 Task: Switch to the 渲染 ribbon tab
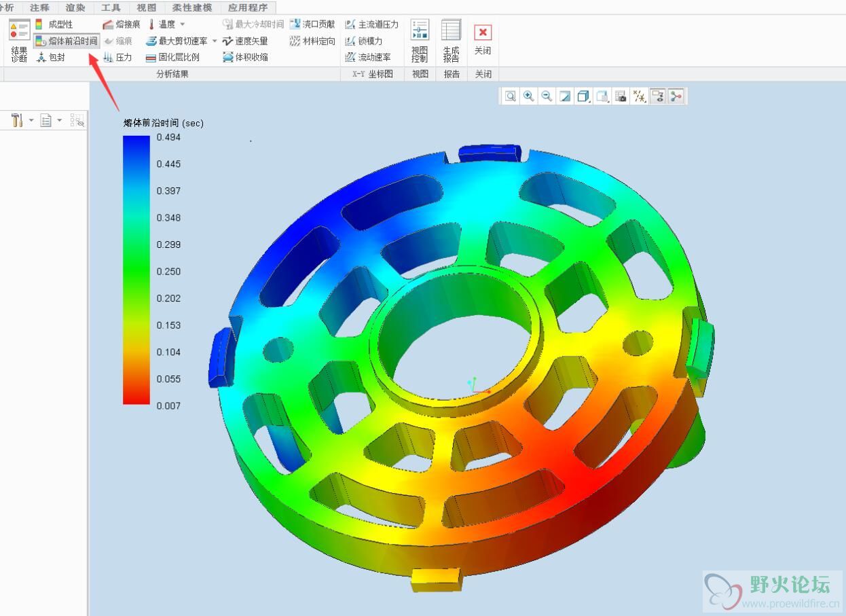(x=75, y=7)
